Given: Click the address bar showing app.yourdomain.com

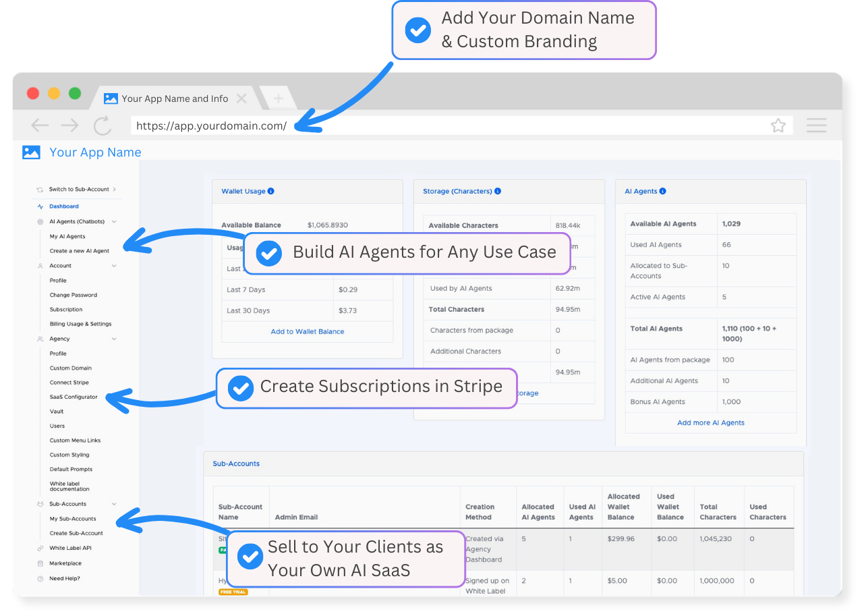Looking at the screenshot, I should pyautogui.click(x=461, y=125).
